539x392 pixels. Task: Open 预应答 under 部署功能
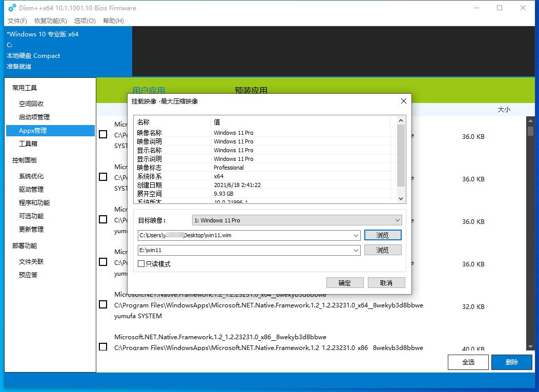click(28, 275)
